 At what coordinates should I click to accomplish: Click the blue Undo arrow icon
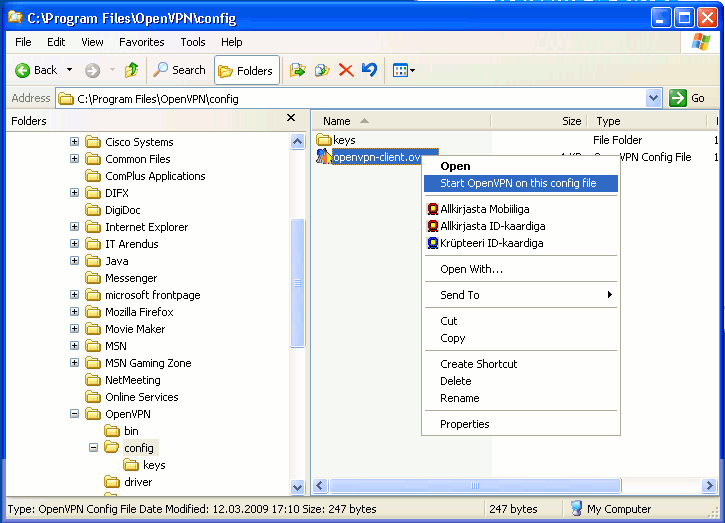click(369, 70)
